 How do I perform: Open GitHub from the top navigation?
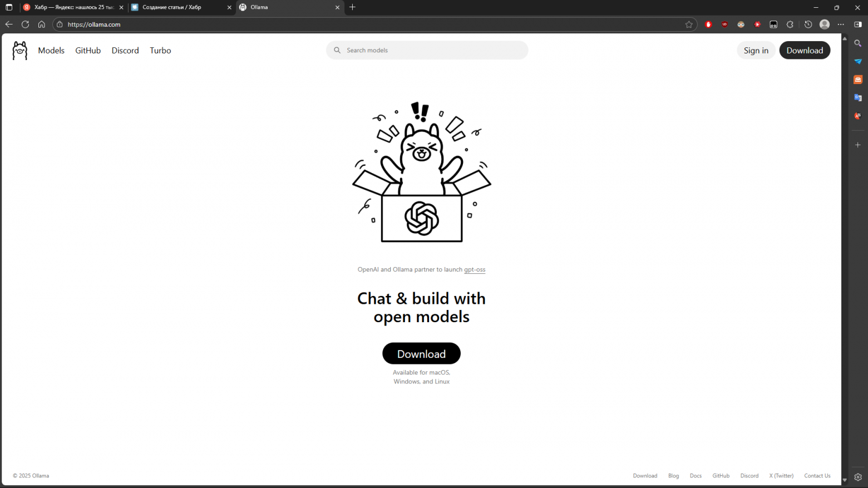(88, 51)
